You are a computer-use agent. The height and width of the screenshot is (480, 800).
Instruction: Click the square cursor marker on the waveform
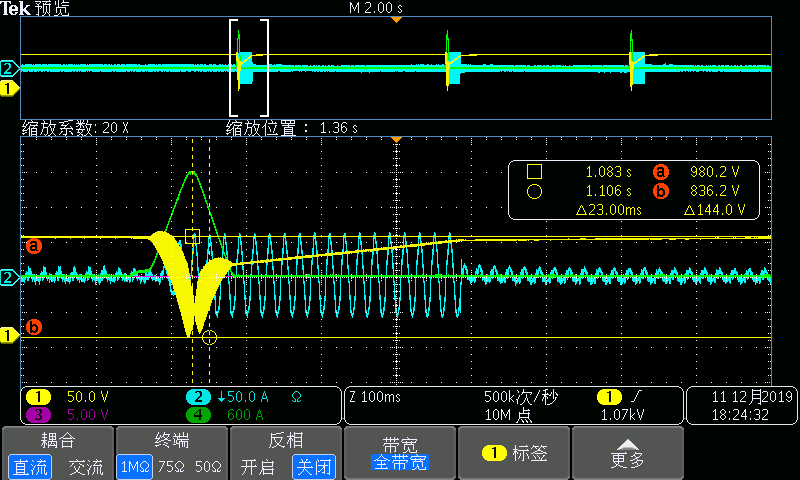(x=193, y=236)
